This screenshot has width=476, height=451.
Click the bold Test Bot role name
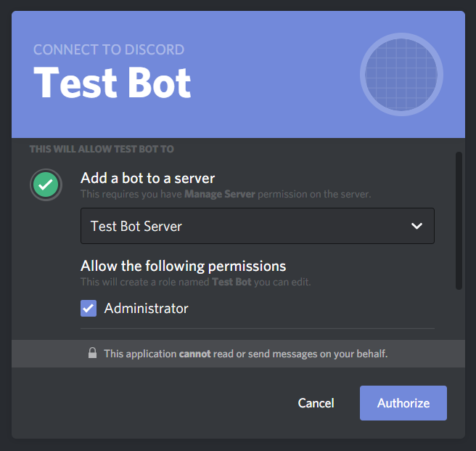point(231,282)
